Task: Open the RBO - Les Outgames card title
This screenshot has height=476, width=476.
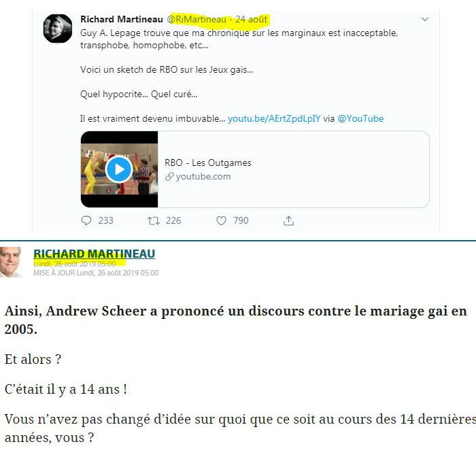Action: pyautogui.click(x=208, y=163)
